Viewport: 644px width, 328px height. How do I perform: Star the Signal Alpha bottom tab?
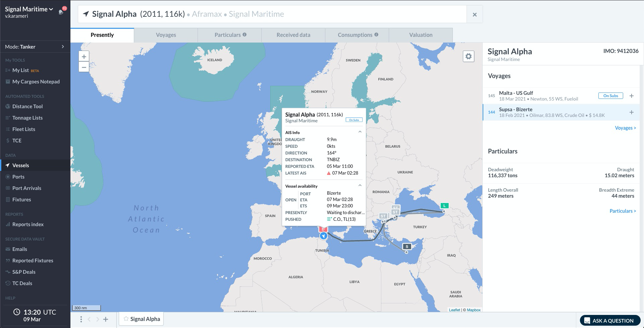click(126, 319)
